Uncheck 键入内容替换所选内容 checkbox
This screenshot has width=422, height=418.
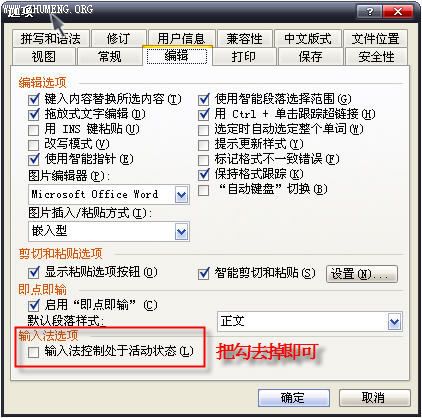click(34, 99)
